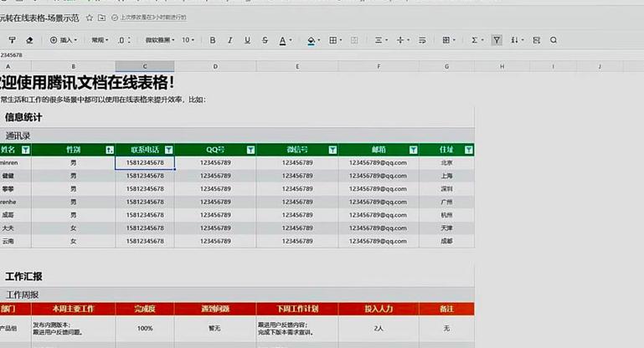Apply italic formatting
The image size is (644, 348).
pyautogui.click(x=230, y=40)
